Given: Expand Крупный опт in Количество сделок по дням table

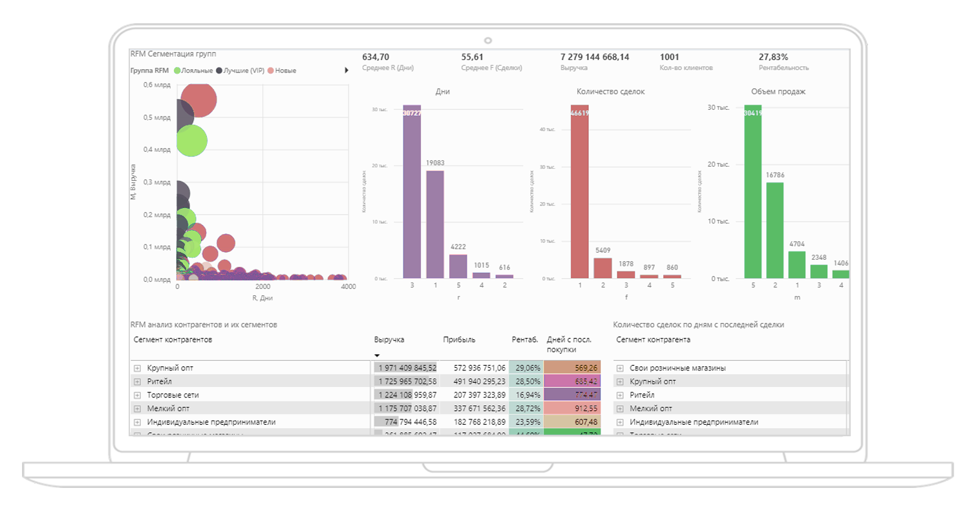Looking at the screenshot, I should tap(620, 381).
